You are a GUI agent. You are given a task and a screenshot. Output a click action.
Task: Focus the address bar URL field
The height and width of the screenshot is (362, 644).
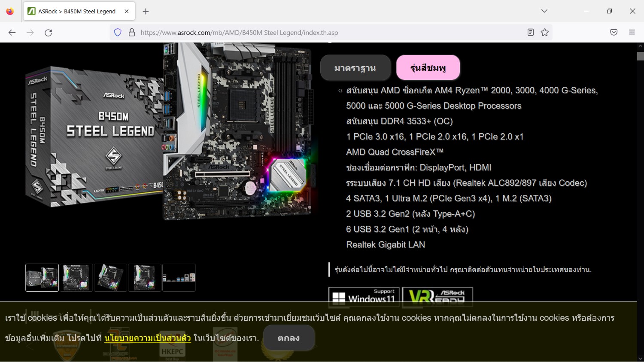point(331,33)
